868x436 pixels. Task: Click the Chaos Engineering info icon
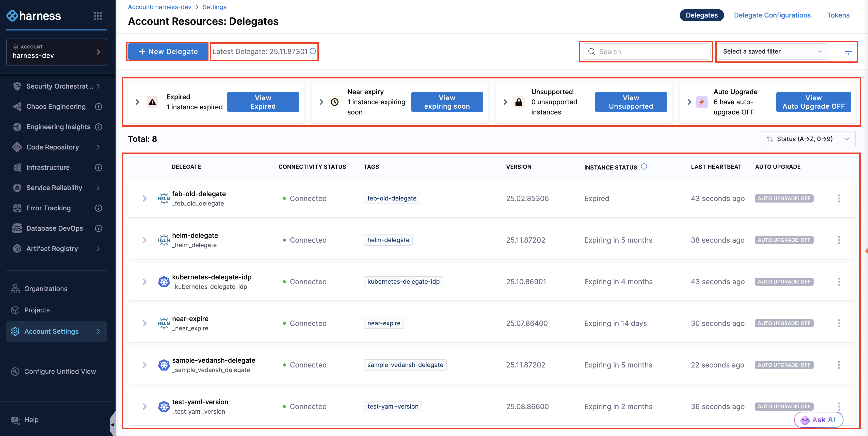click(98, 106)
